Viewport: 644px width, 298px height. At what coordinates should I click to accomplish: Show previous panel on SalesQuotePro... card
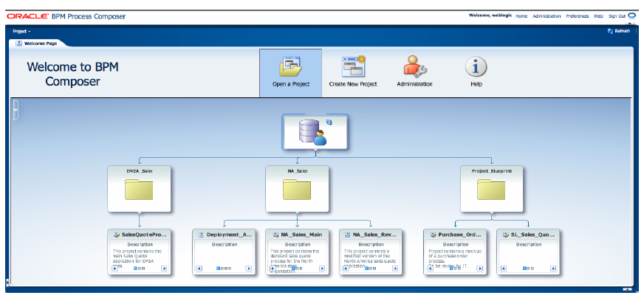[114, 268]
